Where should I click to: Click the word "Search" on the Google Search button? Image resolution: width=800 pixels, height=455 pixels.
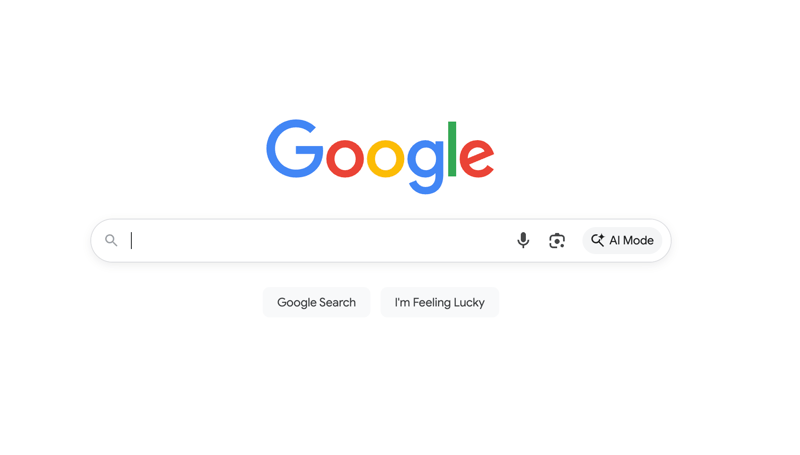[x=338, y=302]
